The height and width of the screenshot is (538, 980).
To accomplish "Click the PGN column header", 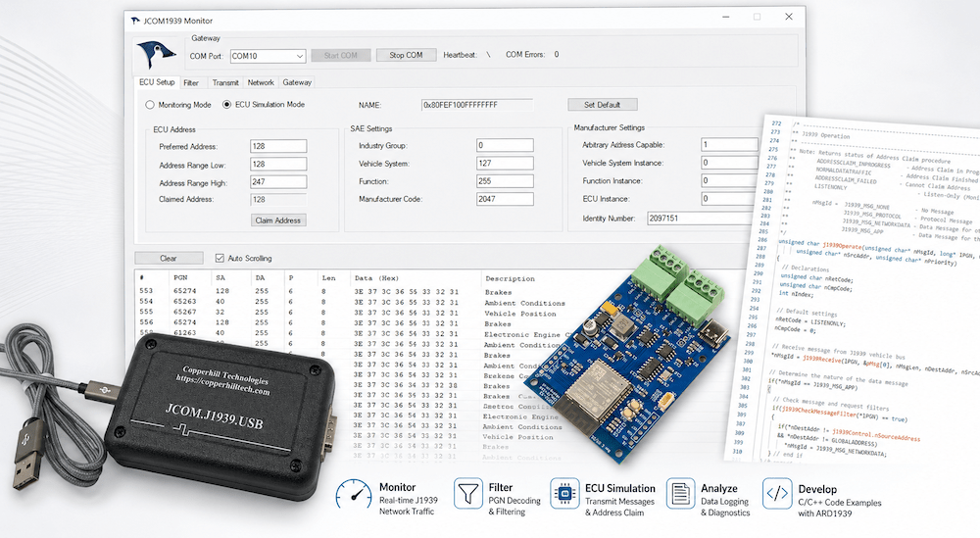I will pyautogui.click(x=180, y=278).
